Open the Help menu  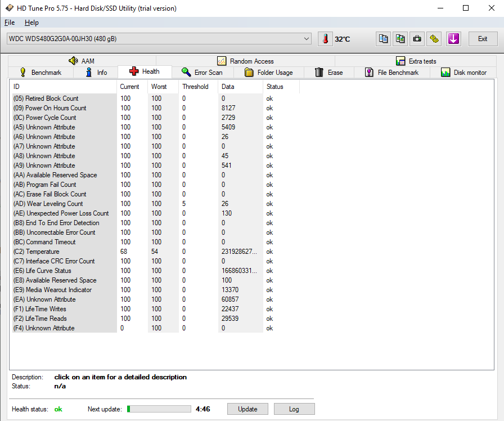(31, 23)
